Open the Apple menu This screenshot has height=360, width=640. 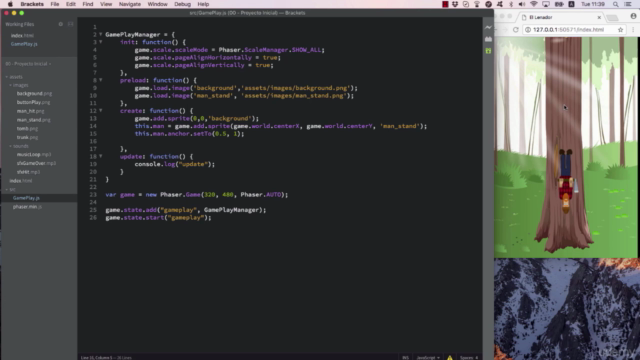(10, 4)
